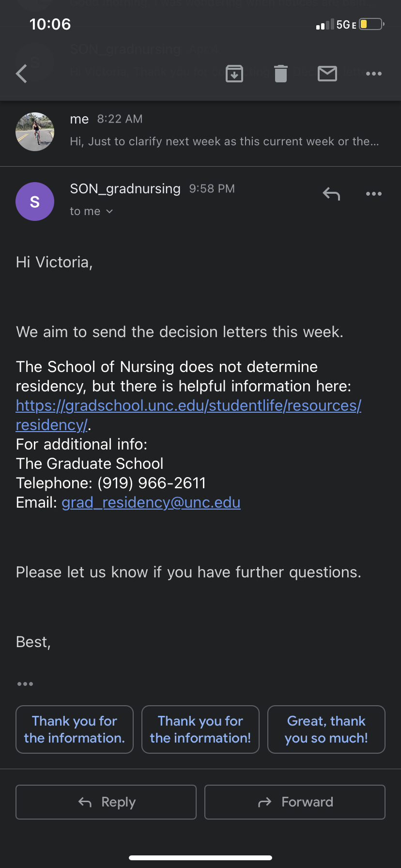The height and width of the screenshot is (868, 401).
Task: Tap the Reply button at bottom
Action: [106, 802]
